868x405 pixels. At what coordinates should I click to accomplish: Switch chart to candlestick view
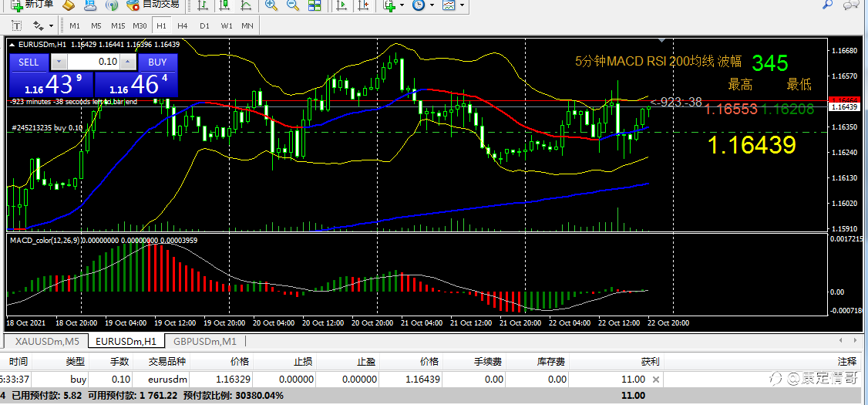(x=224, y=5)
